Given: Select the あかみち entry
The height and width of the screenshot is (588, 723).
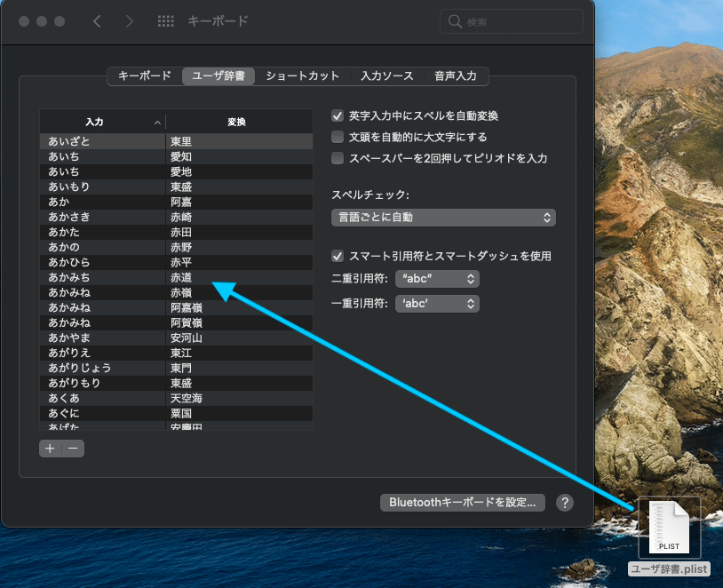Looking at the screenshot, I should (x=102, y=278).
